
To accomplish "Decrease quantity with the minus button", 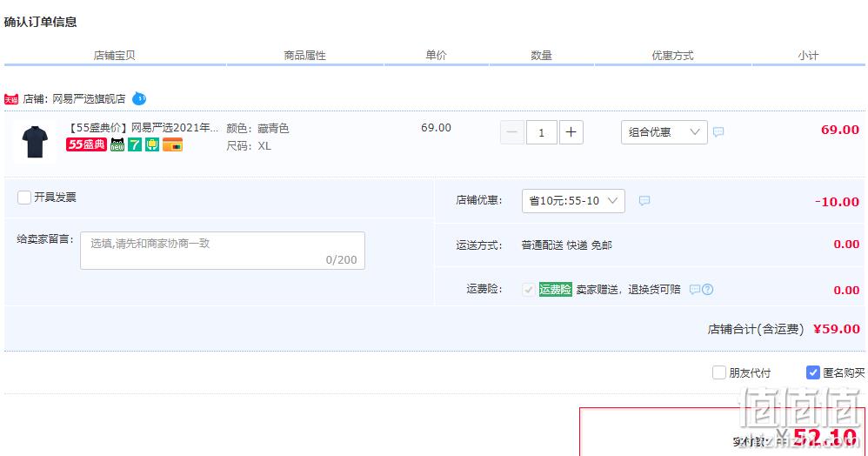I will (512, 132).
